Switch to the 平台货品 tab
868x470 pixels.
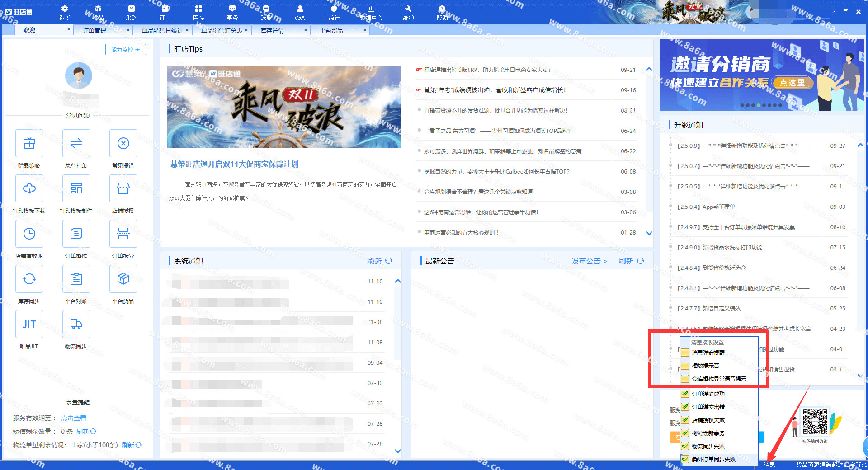(x=331, y=30)
